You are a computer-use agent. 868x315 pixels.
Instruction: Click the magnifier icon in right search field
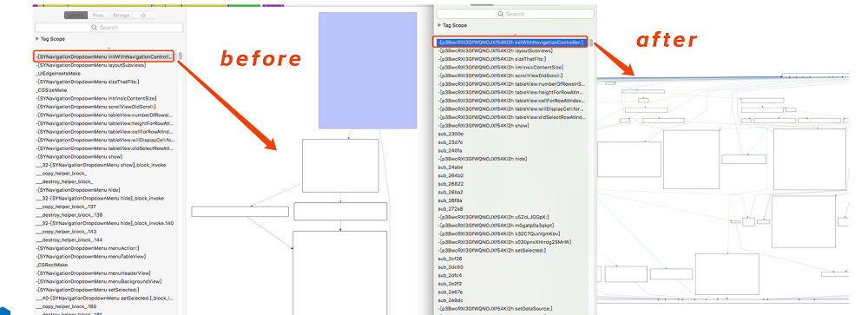(501, 14)
